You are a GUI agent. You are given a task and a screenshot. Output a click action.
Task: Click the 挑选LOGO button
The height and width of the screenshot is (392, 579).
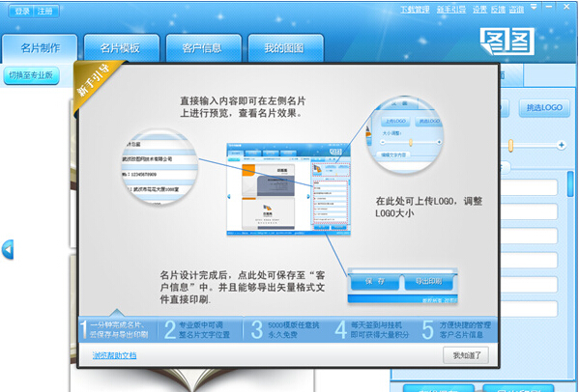click(x=544, y=108)
